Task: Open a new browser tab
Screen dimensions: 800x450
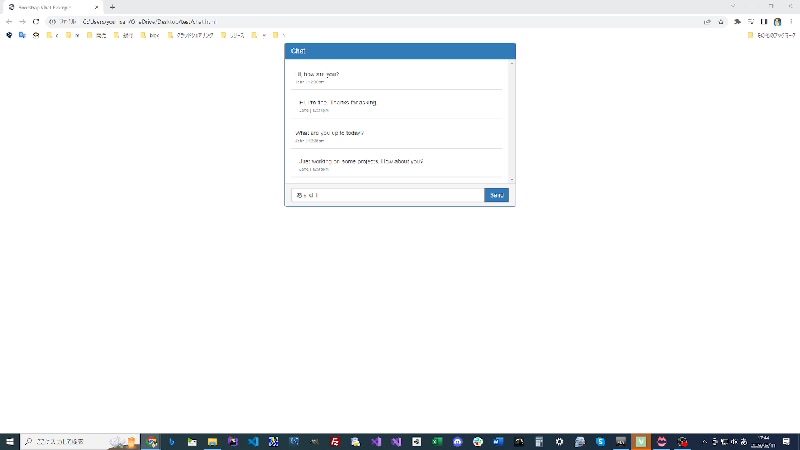Action: [112, 7]
